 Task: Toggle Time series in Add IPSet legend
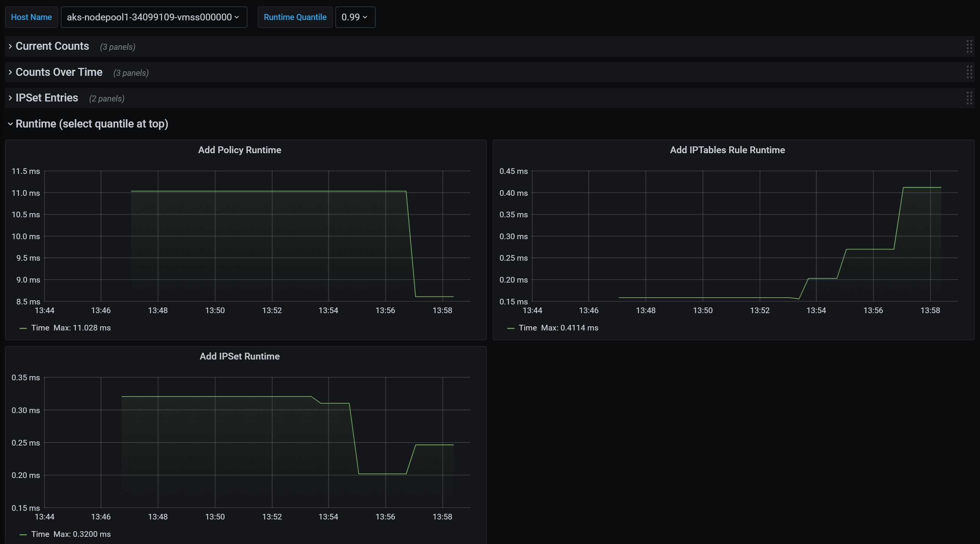(x=40, y=534)
